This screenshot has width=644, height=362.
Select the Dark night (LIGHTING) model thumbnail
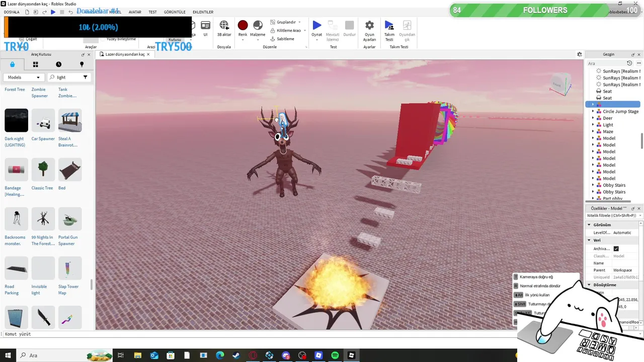(x=16, y=120)
